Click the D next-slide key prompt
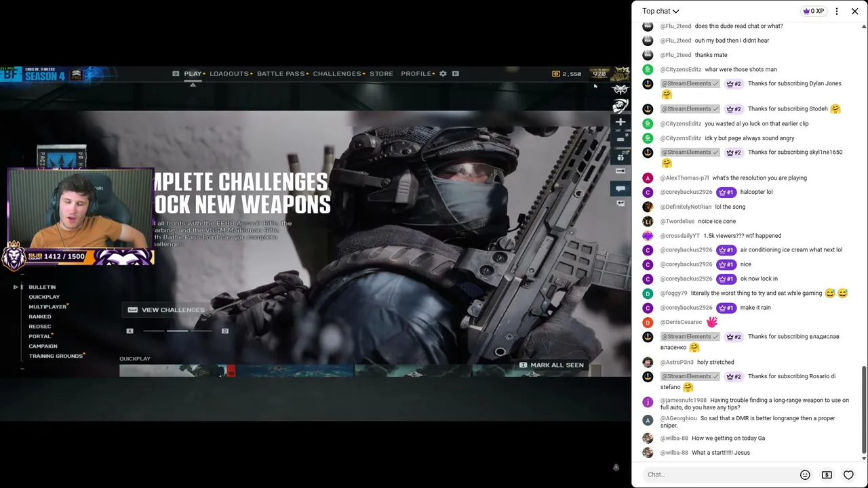Screen dimensions: 868x488 pos(225,331)
